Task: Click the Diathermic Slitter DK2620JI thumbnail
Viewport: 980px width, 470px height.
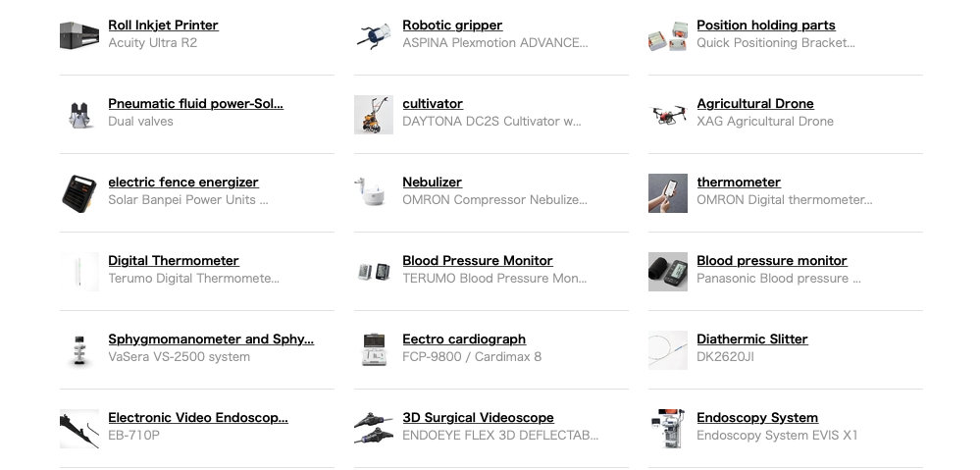Action: coord(668,350)
